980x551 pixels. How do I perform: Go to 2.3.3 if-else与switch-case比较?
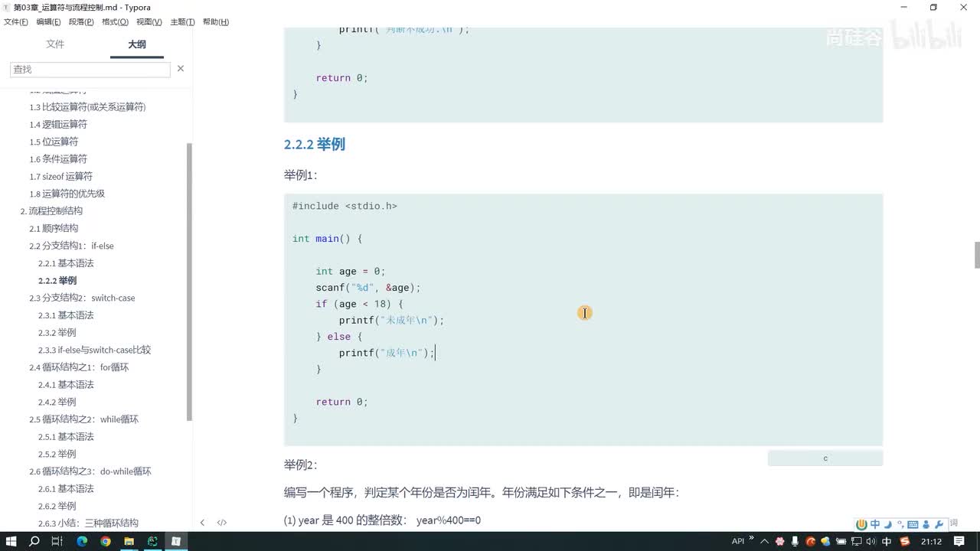pos(94,350)
